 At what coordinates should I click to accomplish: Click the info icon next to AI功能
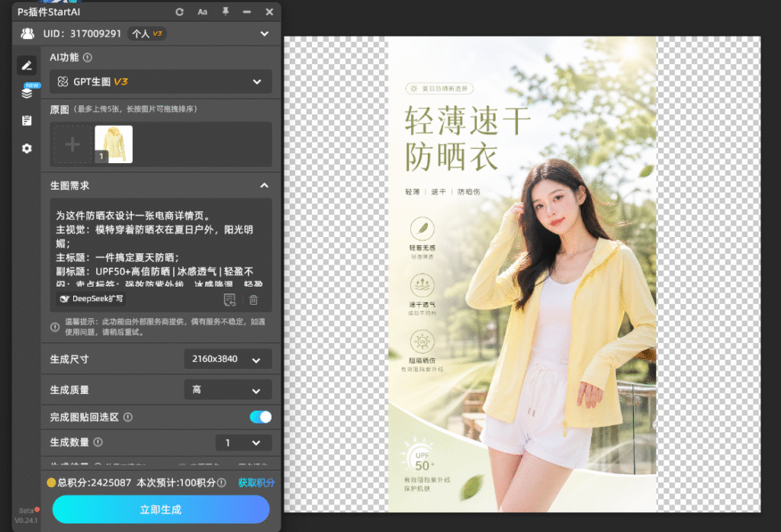click(88, 58)
